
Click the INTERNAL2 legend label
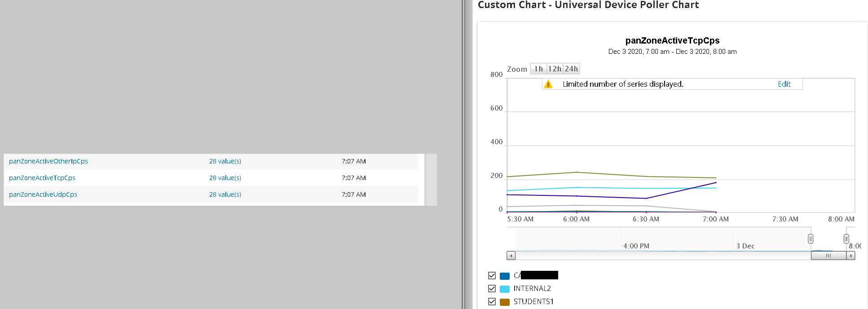532,288
